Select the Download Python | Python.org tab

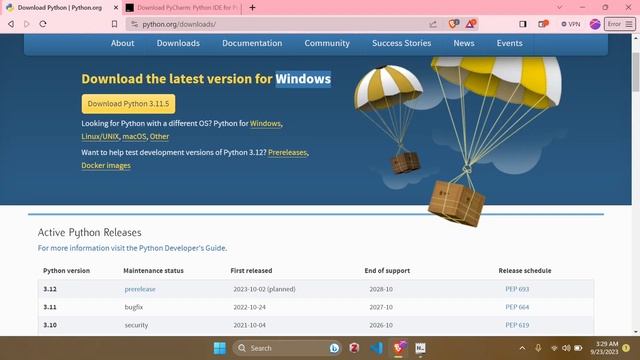tap(60, 7)
